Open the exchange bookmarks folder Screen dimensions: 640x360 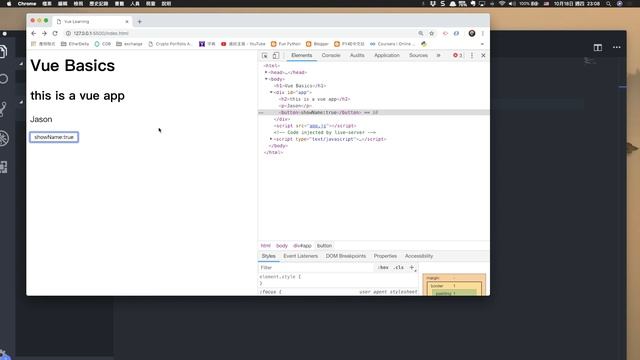(129, 44)
